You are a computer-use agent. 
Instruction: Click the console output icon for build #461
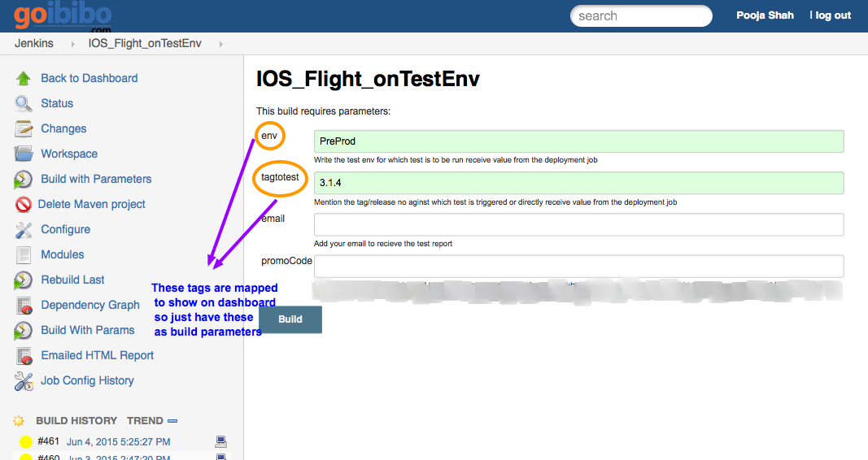(221, 441)
